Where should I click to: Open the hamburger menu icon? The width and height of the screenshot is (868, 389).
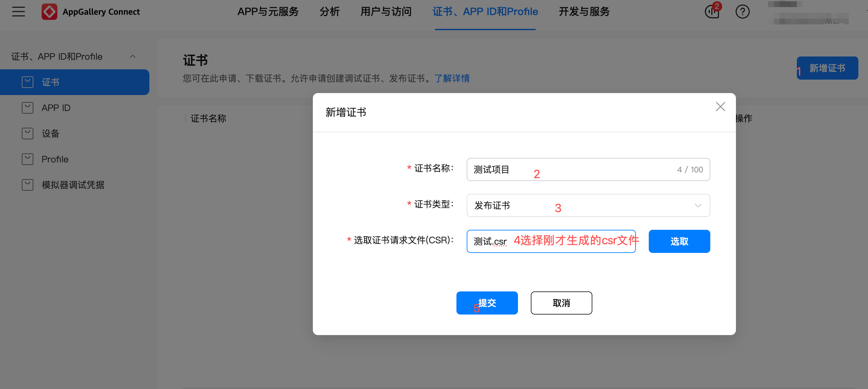pyautogui.click(x=19, y=12)
